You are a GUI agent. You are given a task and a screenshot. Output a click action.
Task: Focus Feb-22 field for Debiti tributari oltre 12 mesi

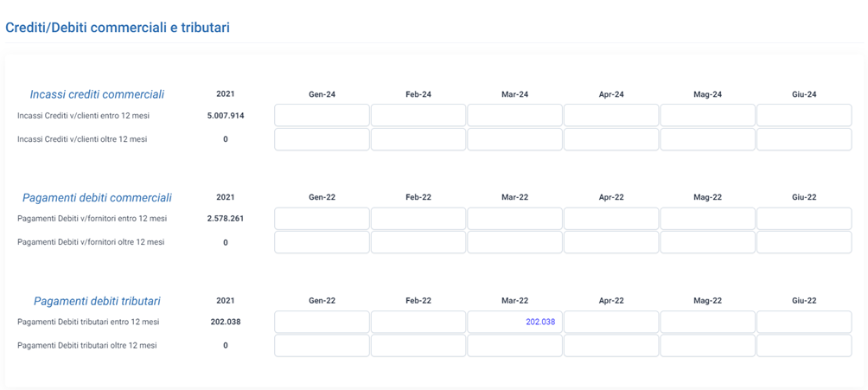pos(418,345)
